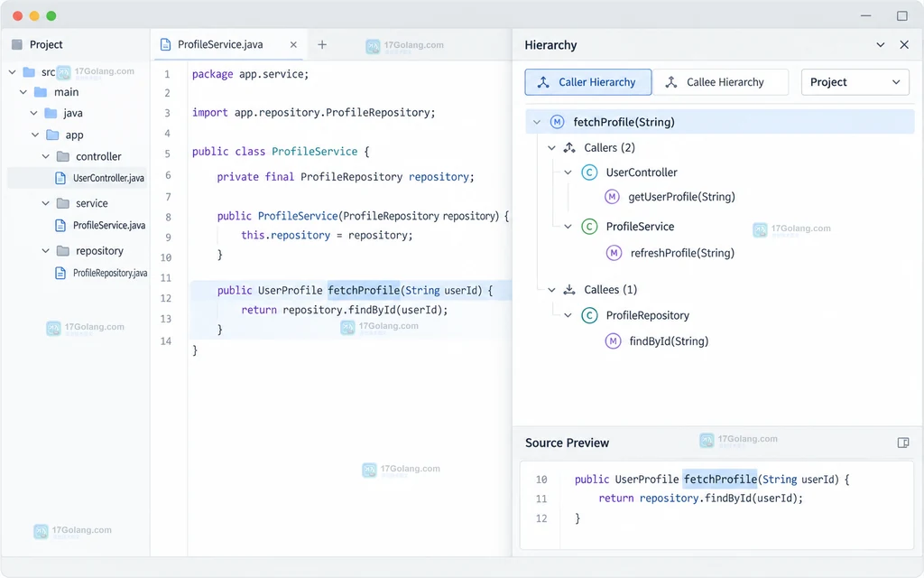Collapse the controller folder
Screen dimensions: 924x578
tap(46, 156)
